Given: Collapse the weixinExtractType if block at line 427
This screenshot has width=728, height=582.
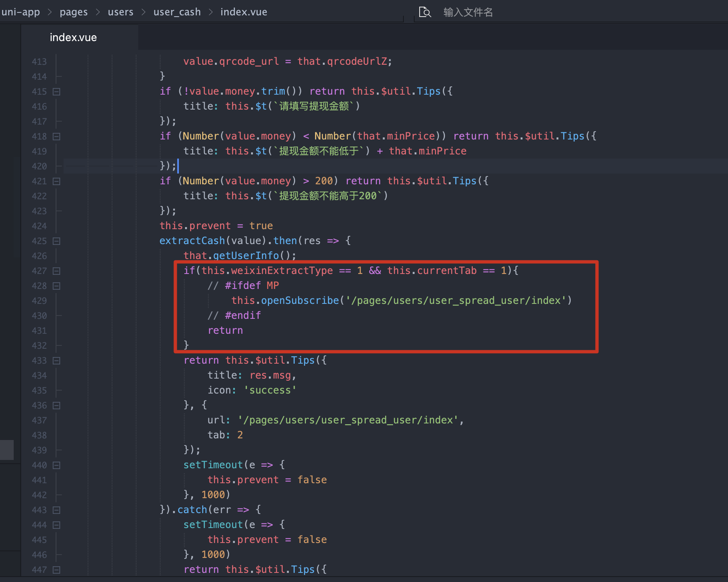Looking at the screenshot, I should click(57, 271).
